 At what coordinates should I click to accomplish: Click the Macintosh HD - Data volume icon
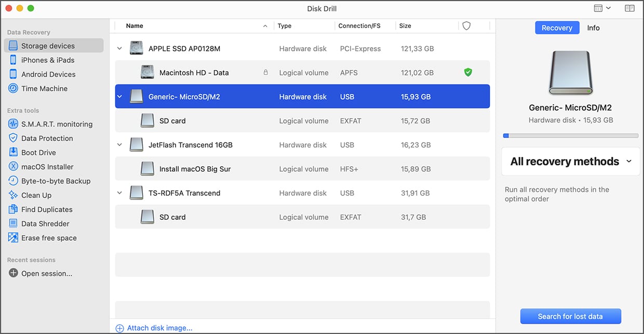[147, 73]
